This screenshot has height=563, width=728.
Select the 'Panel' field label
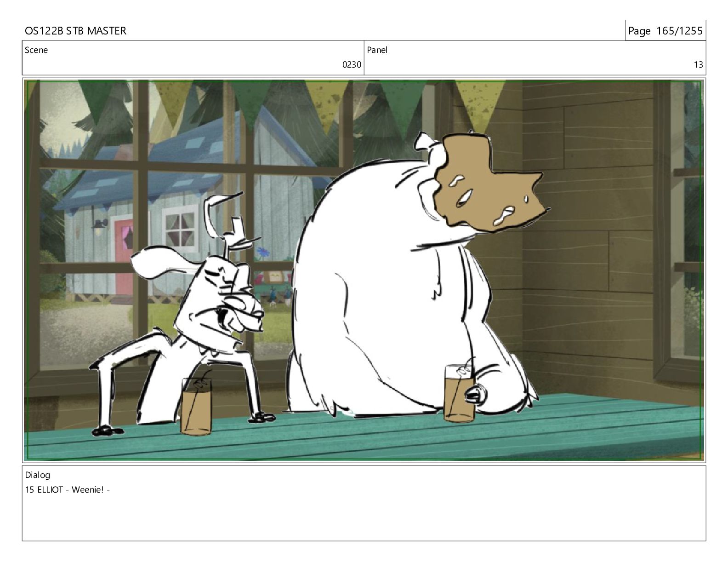[377, 50]
